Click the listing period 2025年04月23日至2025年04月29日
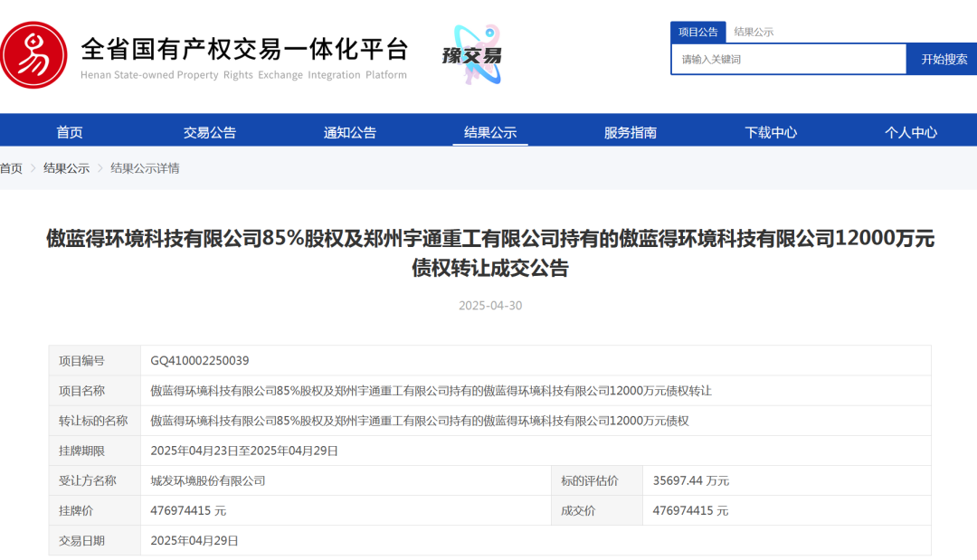This screenshot has width=977, height=560. pos(244,451)
